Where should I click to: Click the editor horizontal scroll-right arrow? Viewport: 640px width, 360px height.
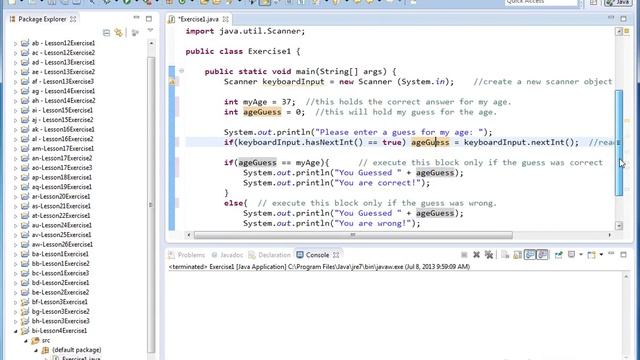point(610,235)
